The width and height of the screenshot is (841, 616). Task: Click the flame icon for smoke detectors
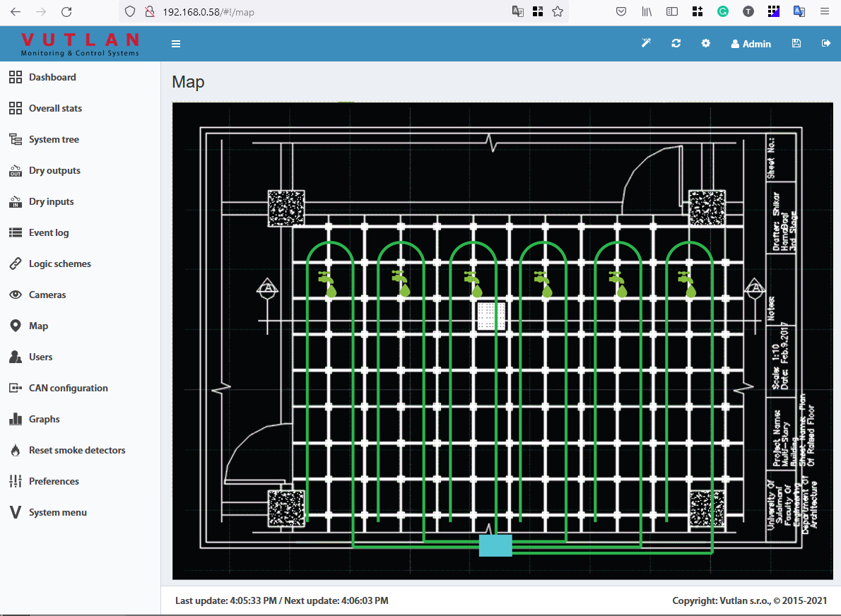16,450
